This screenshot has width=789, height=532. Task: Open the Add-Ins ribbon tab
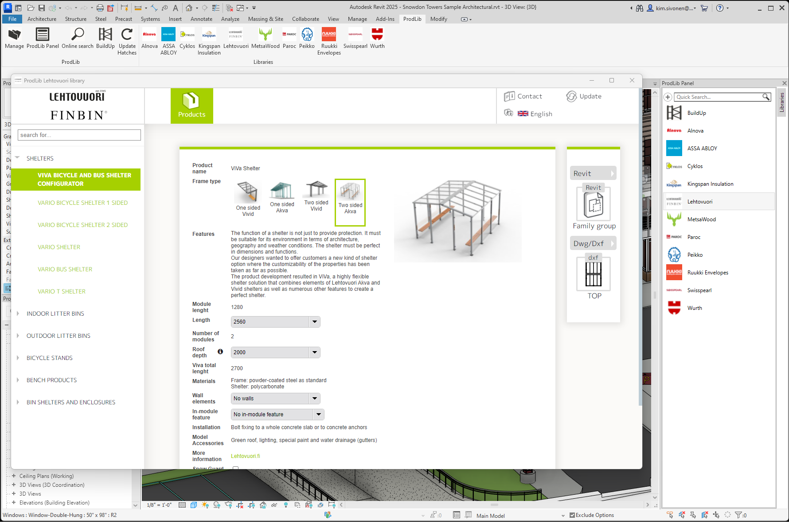385,19
